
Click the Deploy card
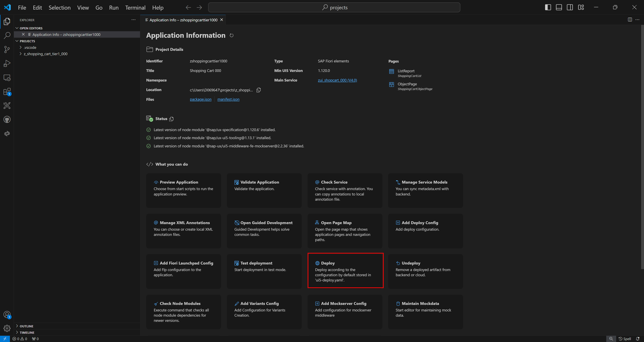pyautogui.click(x=345, y=270)
